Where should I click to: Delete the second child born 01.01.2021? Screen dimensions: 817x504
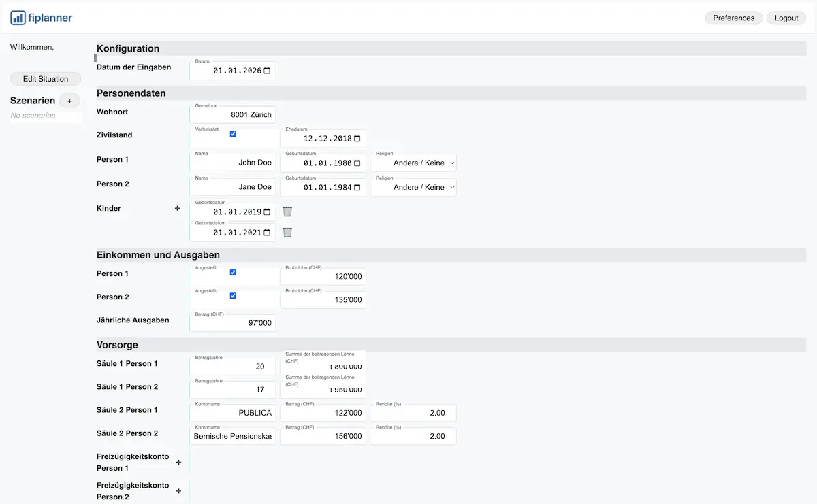pyautogui.click(x=287, y=232)
